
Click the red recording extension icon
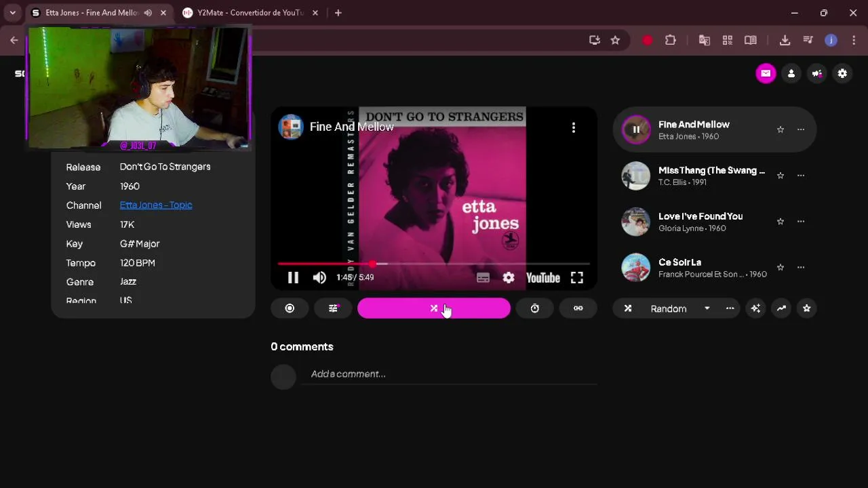coord(648,41)
